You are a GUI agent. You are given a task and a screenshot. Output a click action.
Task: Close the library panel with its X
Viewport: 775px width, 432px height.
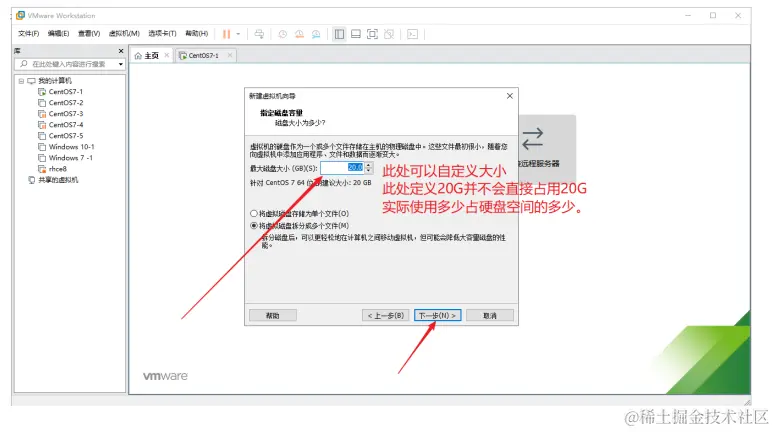click(x=121, y=51)
